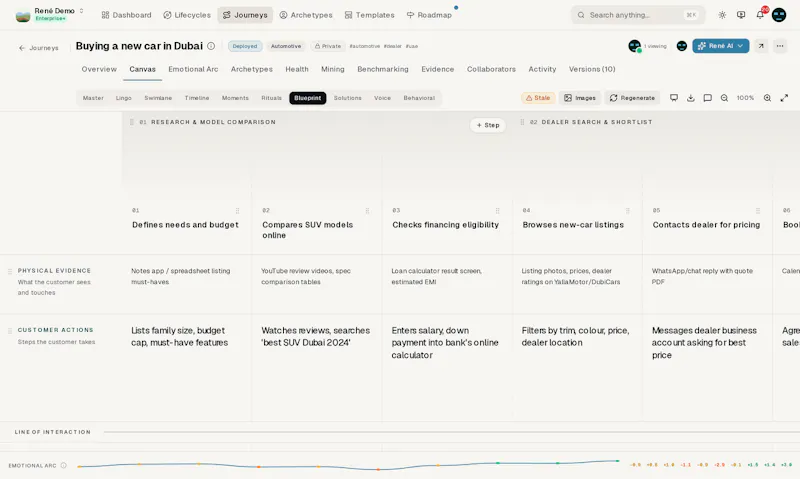Select the Master canvas view

pyautogui.click(x=93, y=98)
